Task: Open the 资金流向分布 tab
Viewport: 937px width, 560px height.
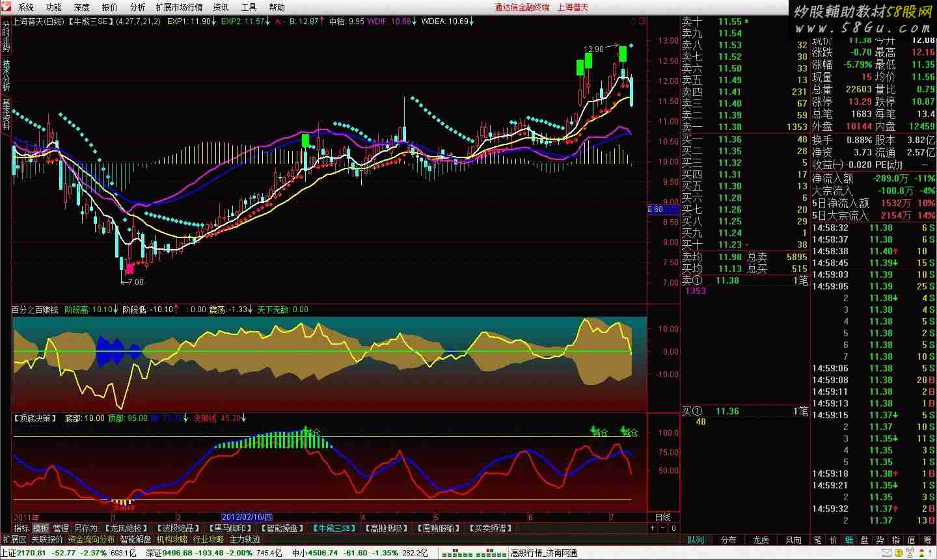Action: [91, 539]
